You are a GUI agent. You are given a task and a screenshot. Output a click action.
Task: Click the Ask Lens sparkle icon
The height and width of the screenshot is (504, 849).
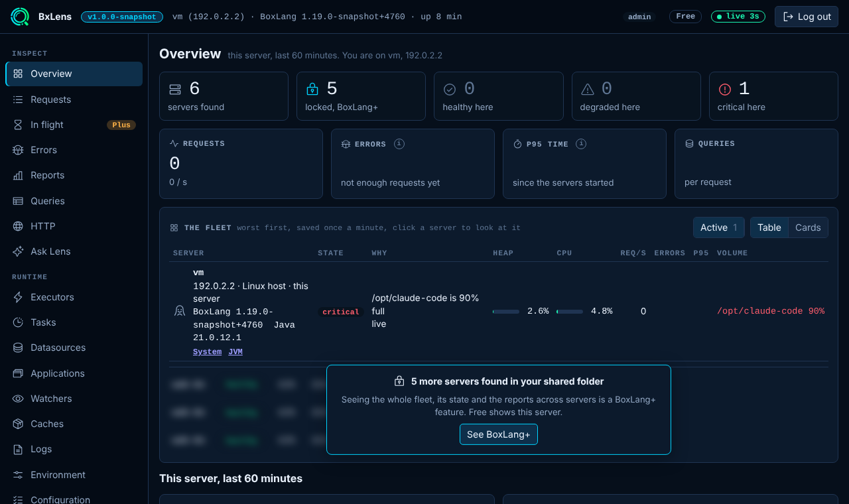(x=18, y=251)
